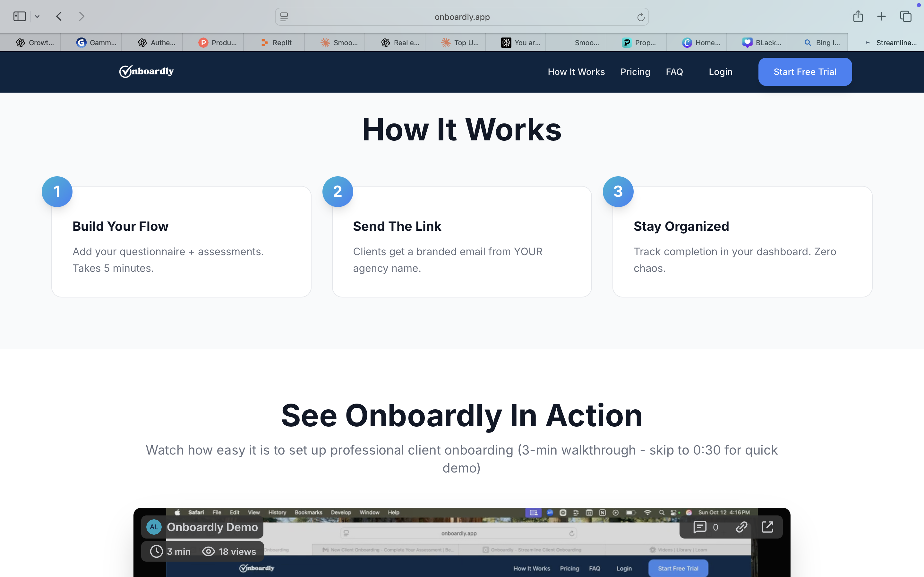Viewport: 924px width, 577px height.
Task: Open a new tab with plus icon
Action: coord(881,16)
